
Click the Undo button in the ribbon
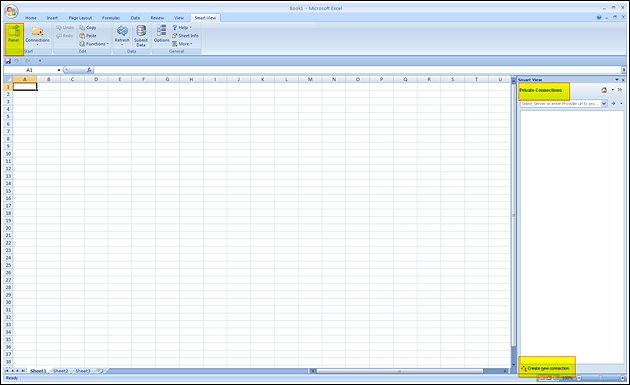[65, 28]
